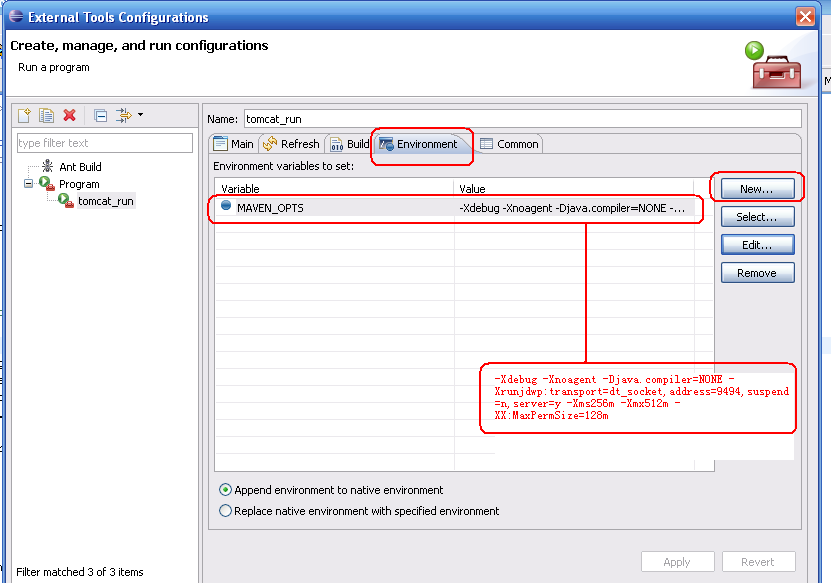Select tomcat_run in the tree
831x583 pixels.
click(106, 201)
